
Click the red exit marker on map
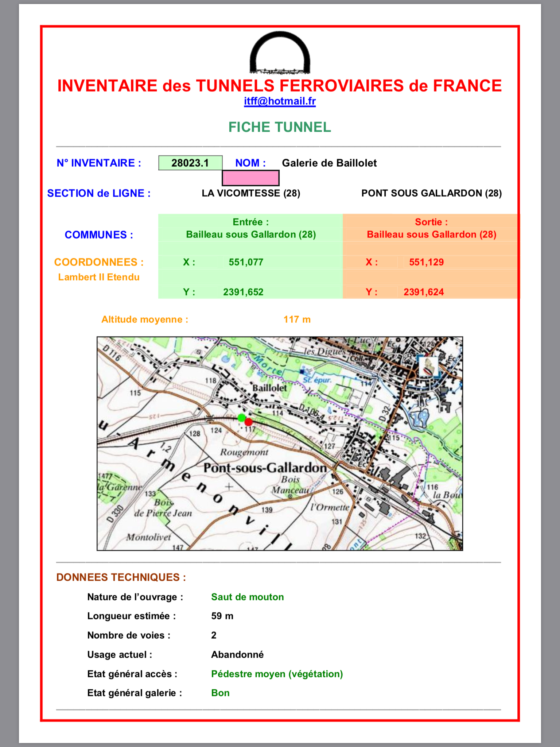249,422
